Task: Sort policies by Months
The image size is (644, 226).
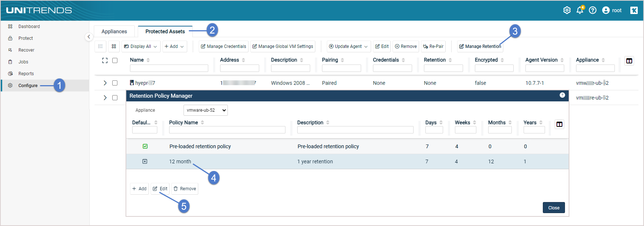Action: point(510,122)
